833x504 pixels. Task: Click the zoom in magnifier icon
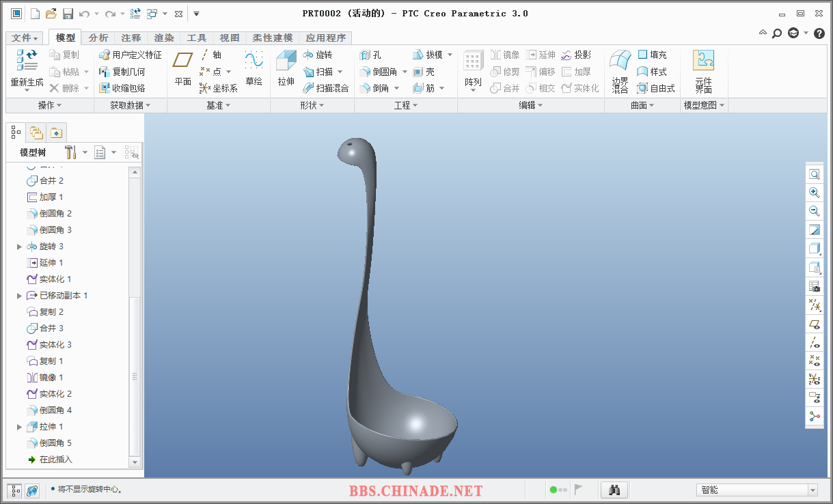(x=814, y=193)
